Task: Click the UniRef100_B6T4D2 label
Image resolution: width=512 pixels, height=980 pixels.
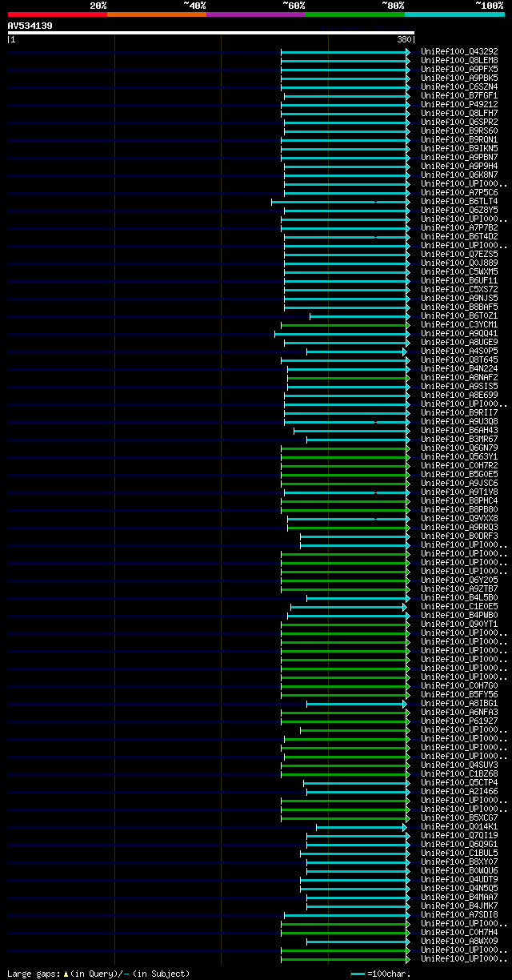Action: 459,236
